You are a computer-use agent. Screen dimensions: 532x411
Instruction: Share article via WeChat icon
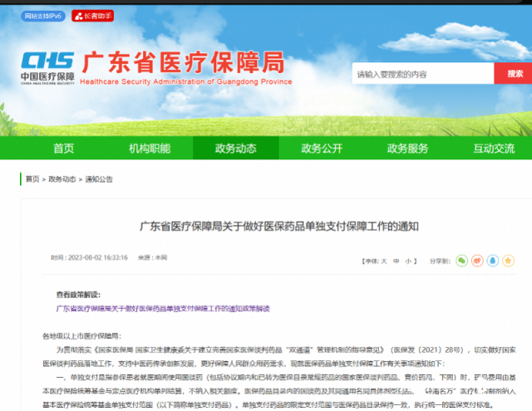(461, 261)
